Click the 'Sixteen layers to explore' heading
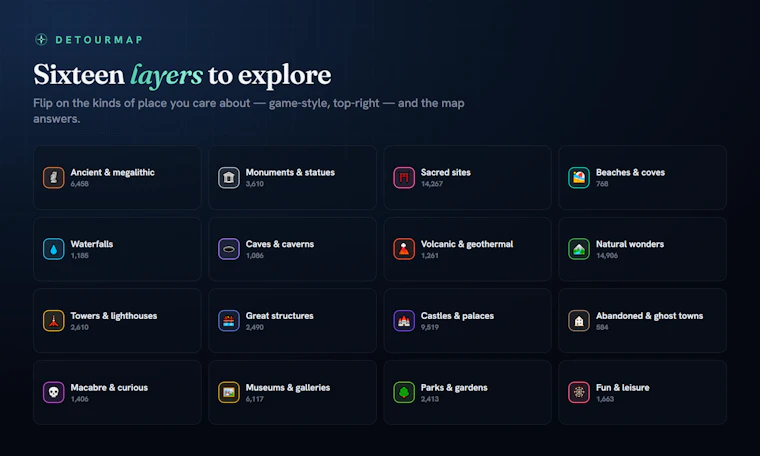 (182, 75)
